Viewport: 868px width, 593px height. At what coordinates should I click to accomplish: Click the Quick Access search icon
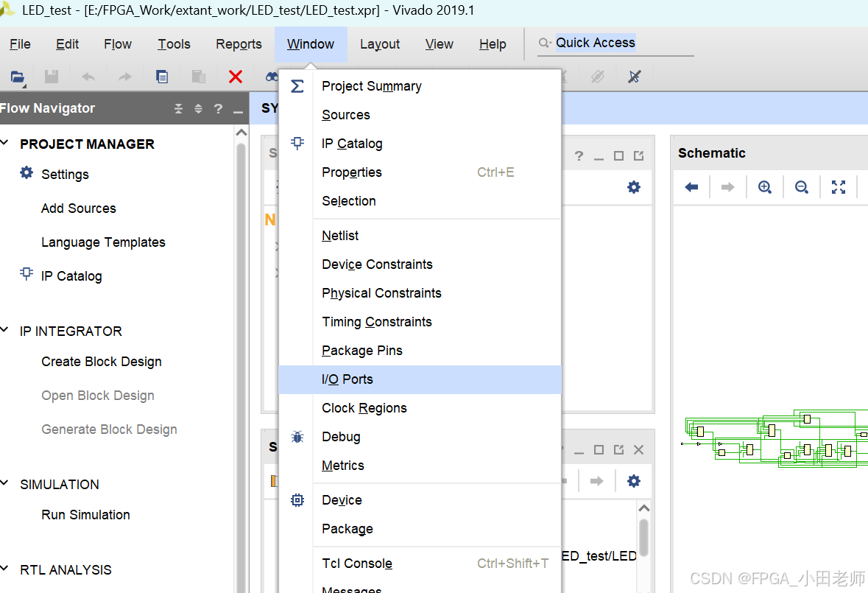point(545,43)
